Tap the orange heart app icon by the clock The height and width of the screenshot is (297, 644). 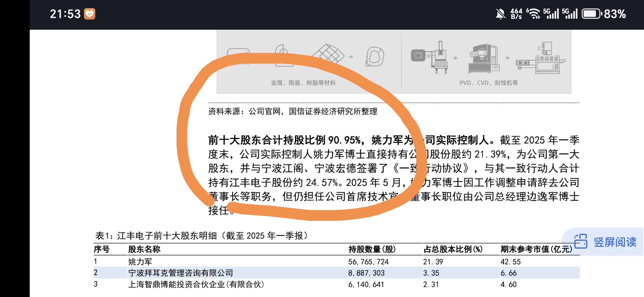pyautogui.click(x=89, y=14)
